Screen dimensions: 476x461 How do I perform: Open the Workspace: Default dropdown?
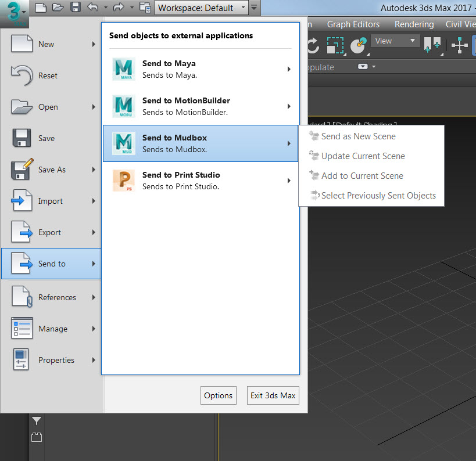click(x=201, y=8)
